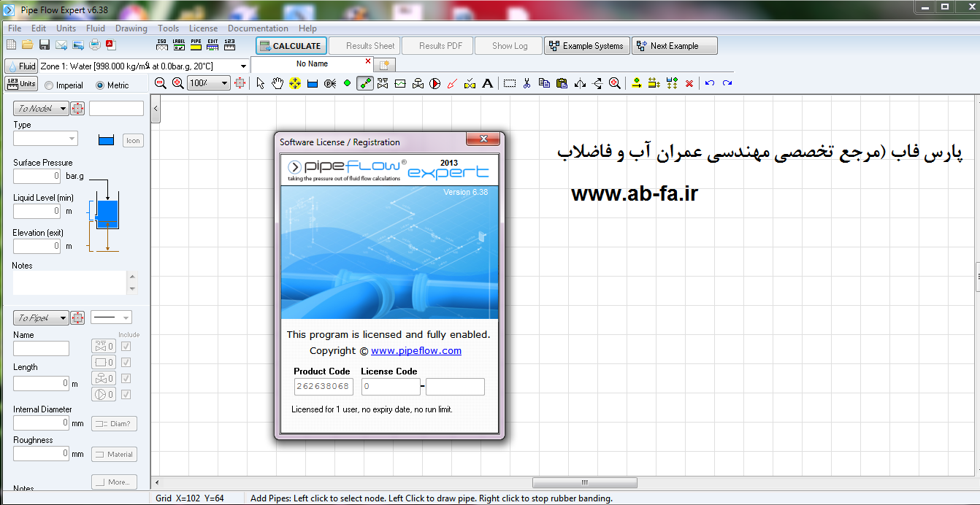Click the copy icon in the drawing toolbar
The height and width of the screenshot is (505, 980).
544,83
